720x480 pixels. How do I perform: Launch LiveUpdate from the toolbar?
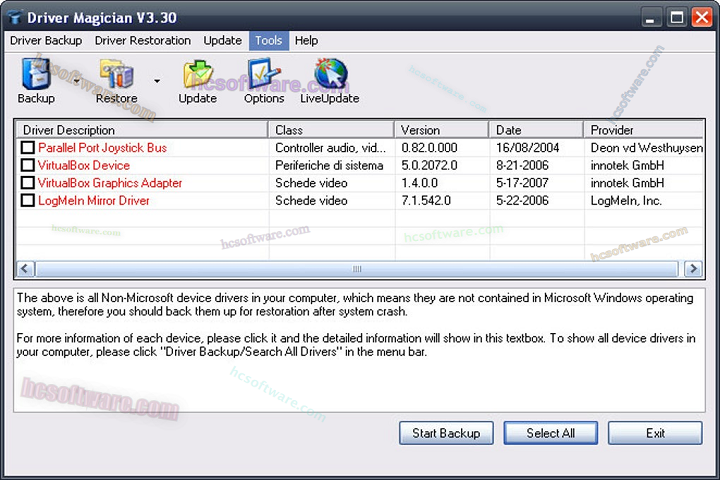click(x=330, y=80)
